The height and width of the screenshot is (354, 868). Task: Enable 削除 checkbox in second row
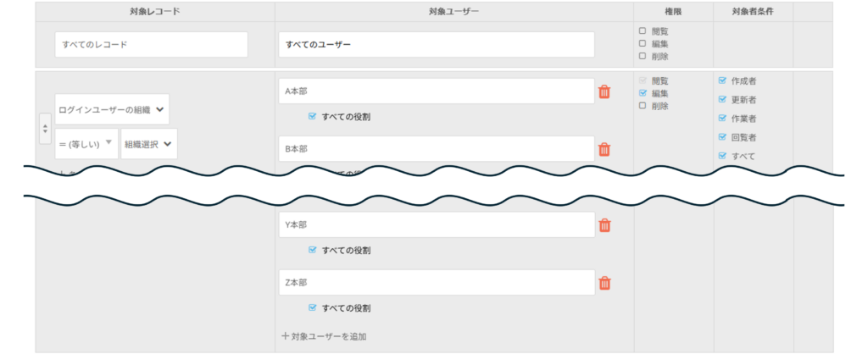(x=643, y=106)
